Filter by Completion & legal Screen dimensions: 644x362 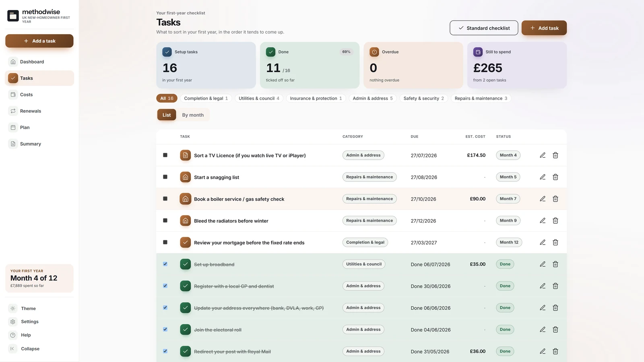[x=206, y=98]
